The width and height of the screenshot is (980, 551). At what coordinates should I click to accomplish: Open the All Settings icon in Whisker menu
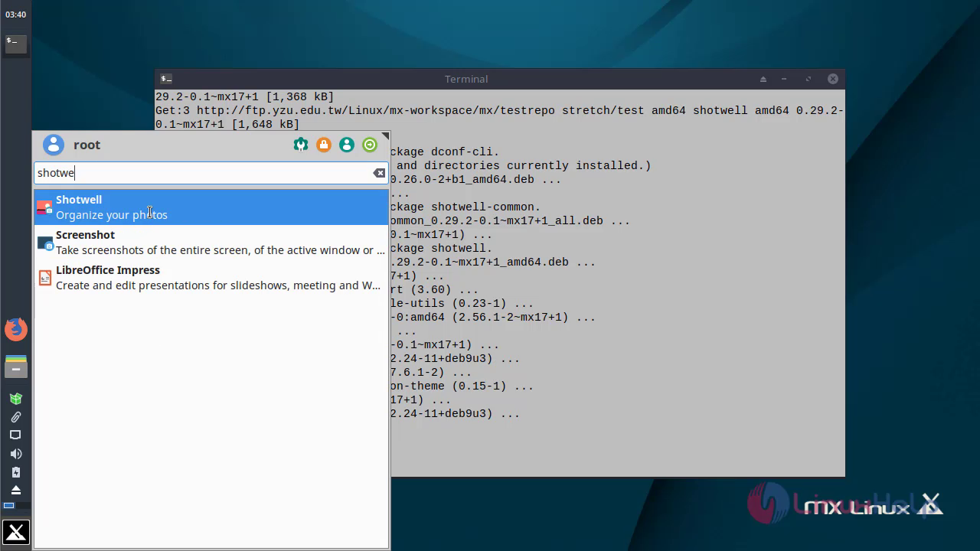[x=301, y=145]
